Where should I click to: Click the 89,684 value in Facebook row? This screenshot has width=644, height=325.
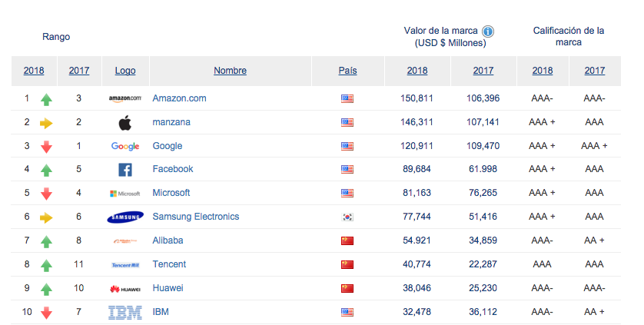click(x=417, y=169)
